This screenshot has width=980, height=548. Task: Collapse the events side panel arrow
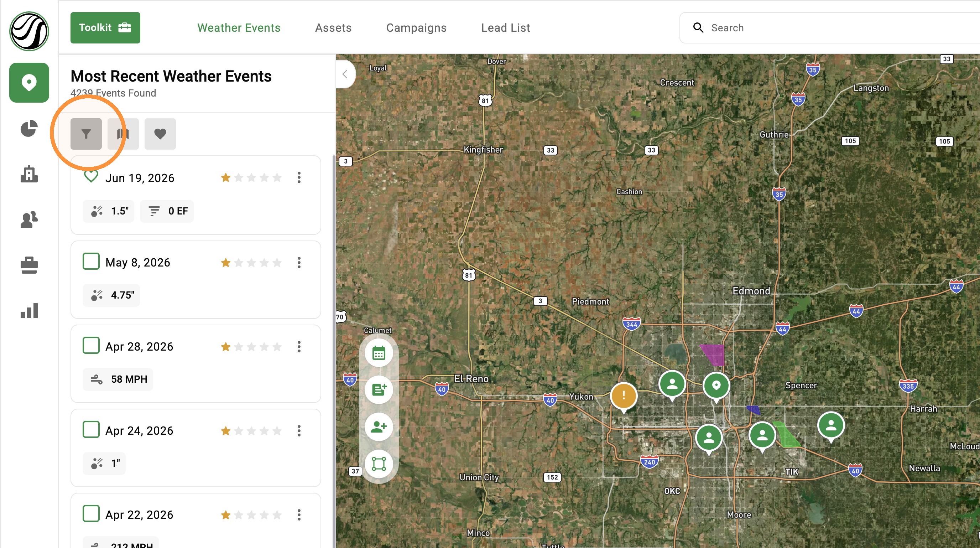345,74
